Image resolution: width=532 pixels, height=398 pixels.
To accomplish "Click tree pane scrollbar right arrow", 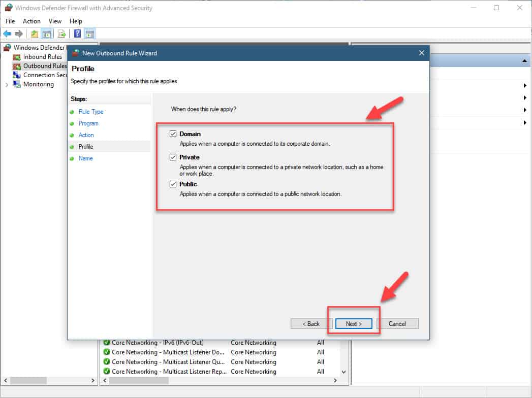I will pos(93,380).
